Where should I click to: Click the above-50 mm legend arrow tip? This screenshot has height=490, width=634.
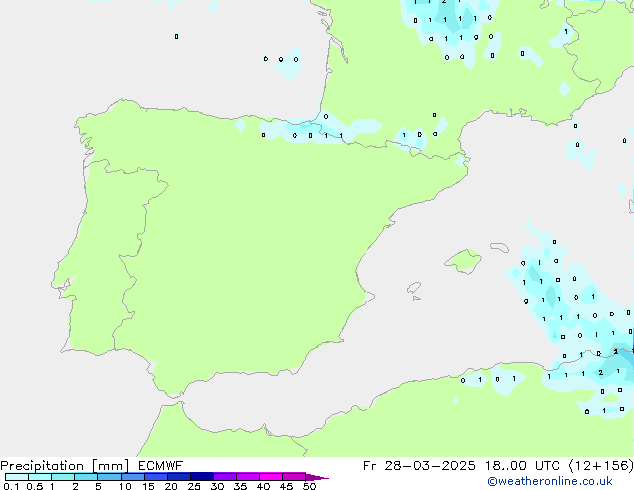(317, 477)
